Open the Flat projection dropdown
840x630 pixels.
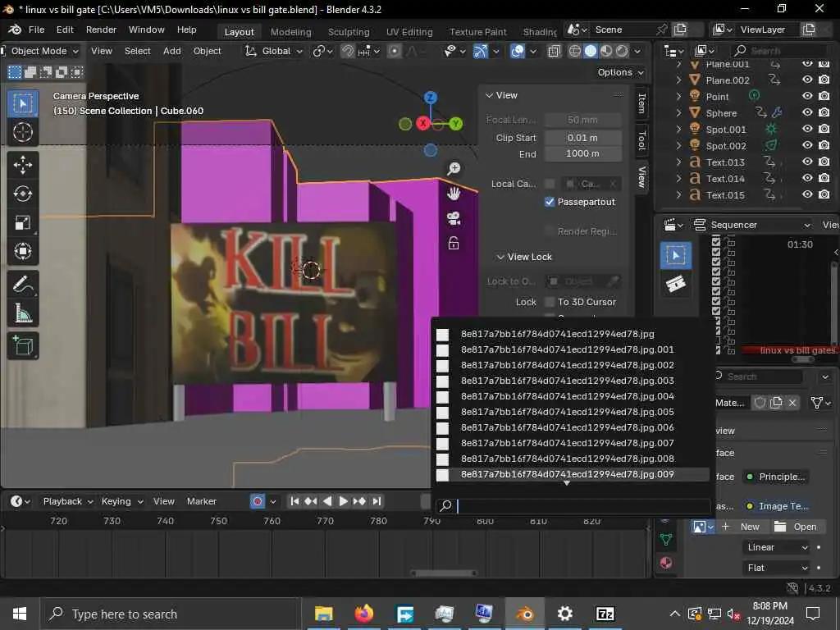pos(777,568)
